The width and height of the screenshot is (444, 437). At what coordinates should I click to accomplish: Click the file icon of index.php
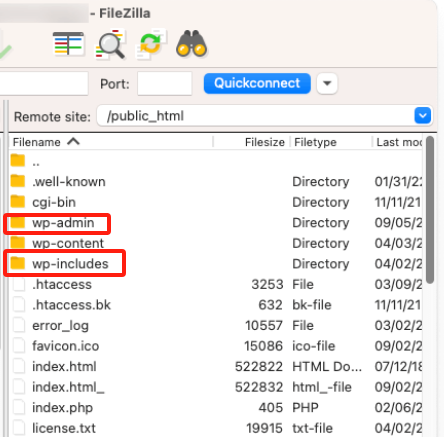19,407
